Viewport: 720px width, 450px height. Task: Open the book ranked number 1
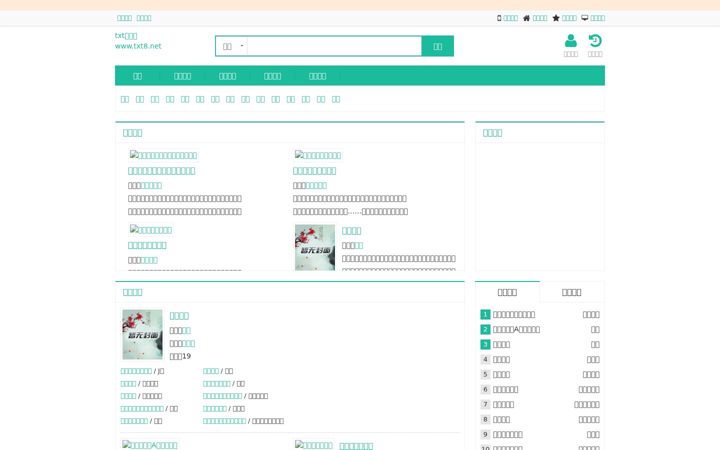point(514,315)
